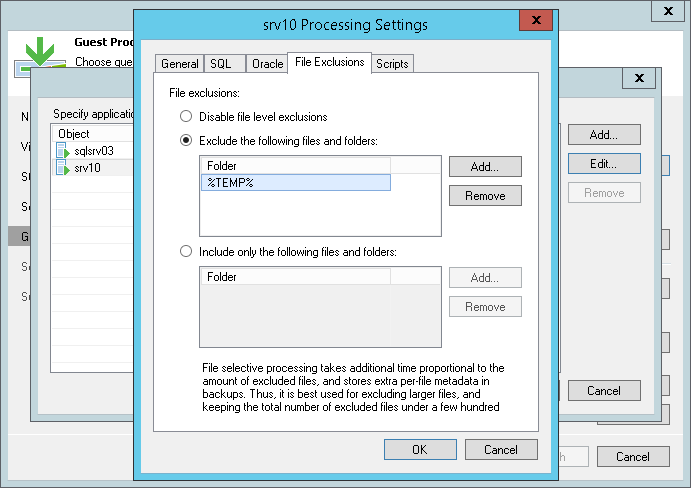The height and width of the screenshot is (488, 691).
Task: Click Add in the background application dialog
Action: tap(604, 134)
